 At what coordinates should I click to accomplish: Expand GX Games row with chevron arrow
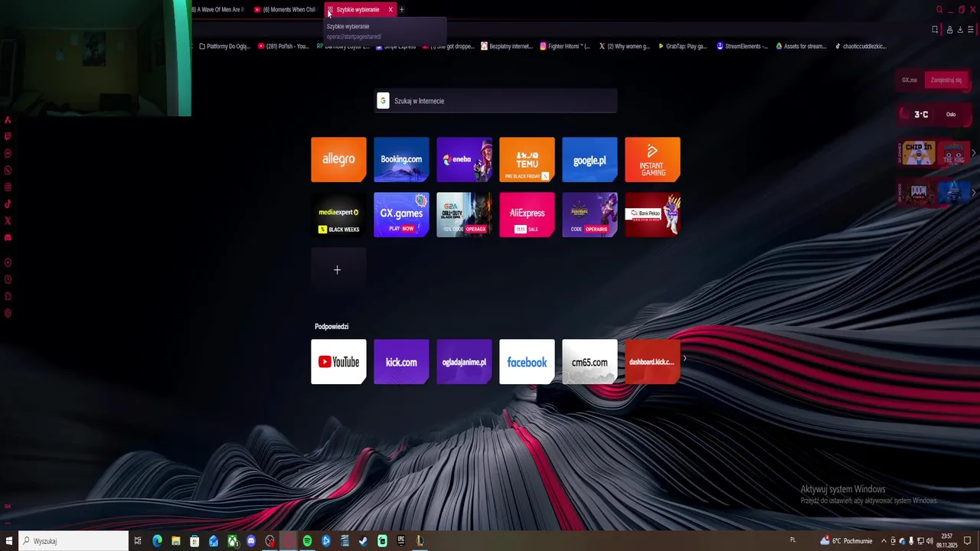tap(973, 153)
